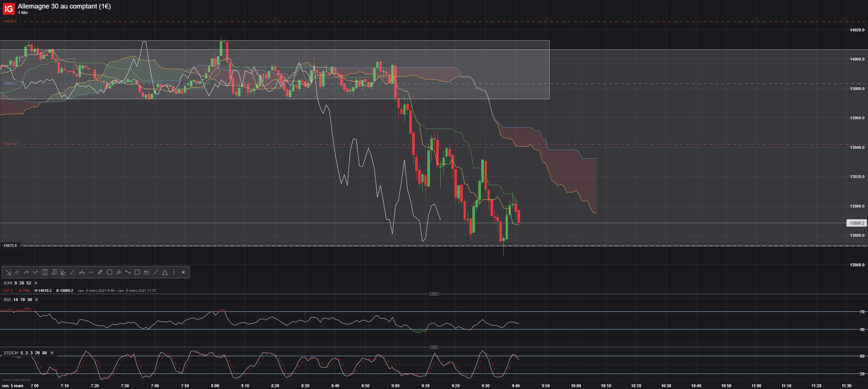Click the 11:30 time axis label
This screenshot has height=389, width=868.
(x=846, y=386)
